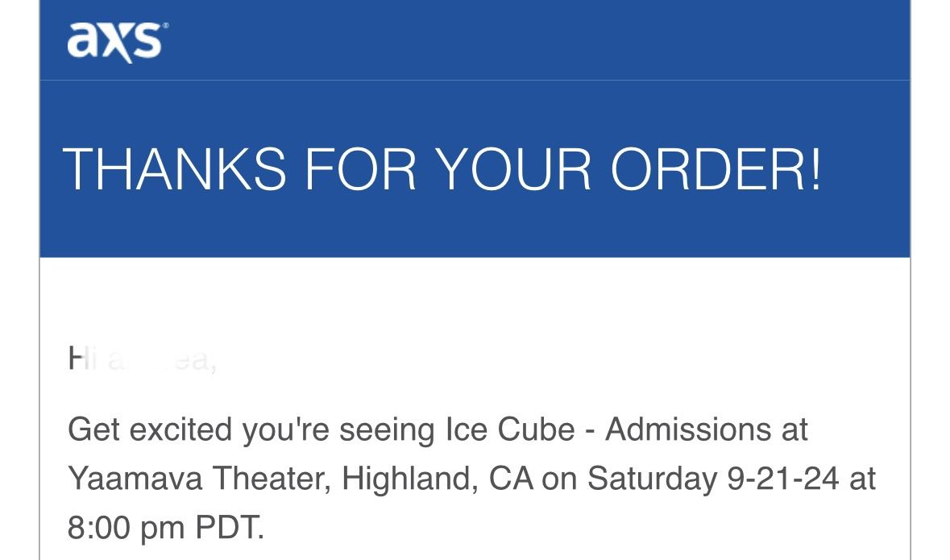This screenshot has height=560, width=950.
Task: Click "PDT." at the message end
Action: pyautogui.click(x=229, y=529)
